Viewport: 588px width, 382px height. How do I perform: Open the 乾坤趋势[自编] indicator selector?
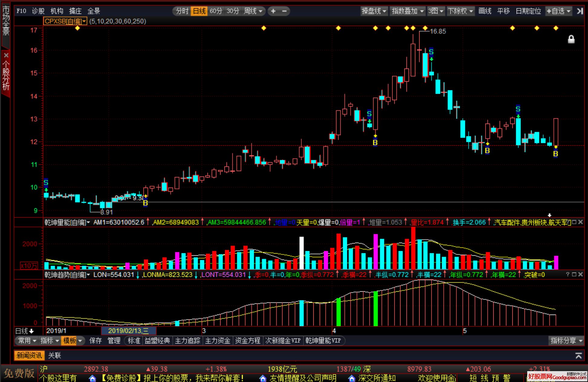[67, 275]
